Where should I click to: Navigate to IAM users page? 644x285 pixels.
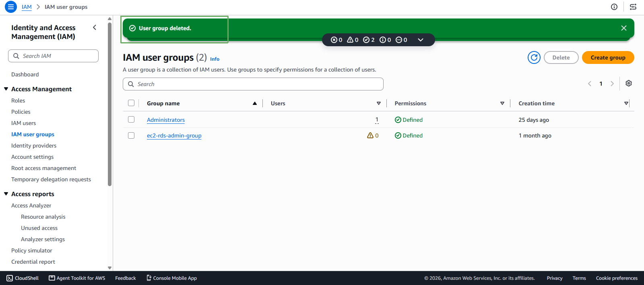tap(24, 123)
